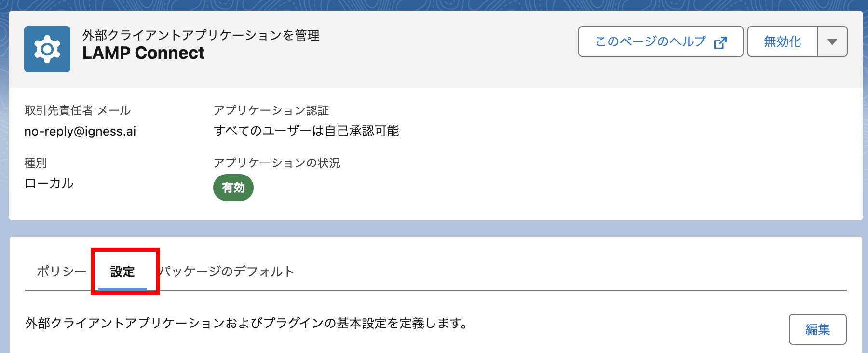This screenshot has width=868, height=353.
Task: Open このページのヘルプ help page
Action: pos(651,42)
